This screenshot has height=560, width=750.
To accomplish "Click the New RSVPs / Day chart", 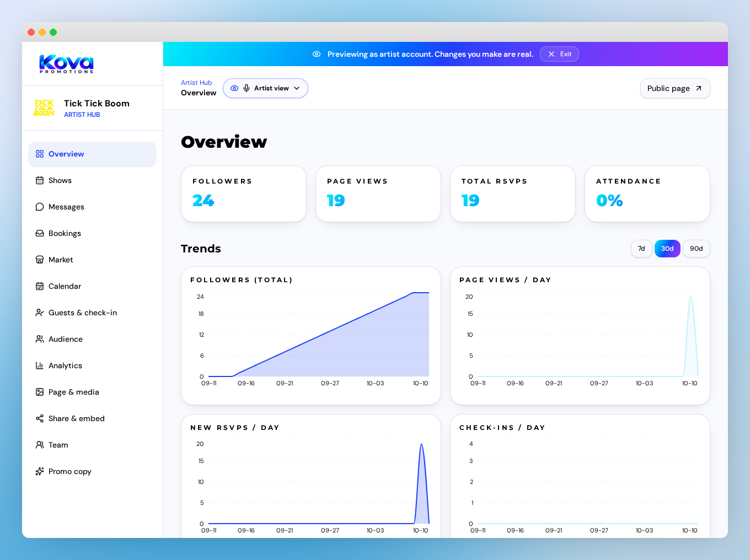I will coord(311,476).
